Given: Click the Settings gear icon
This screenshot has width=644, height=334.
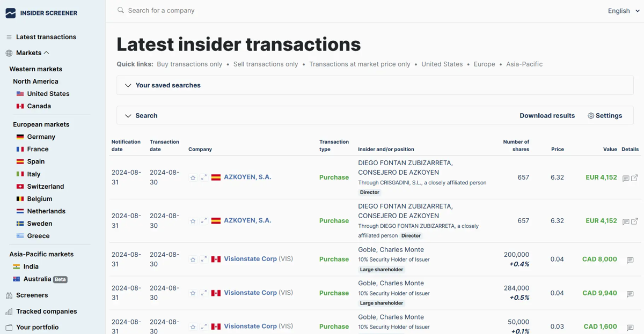Looking at the screenshot, I should pyautogui.click(x=591, y=116).
